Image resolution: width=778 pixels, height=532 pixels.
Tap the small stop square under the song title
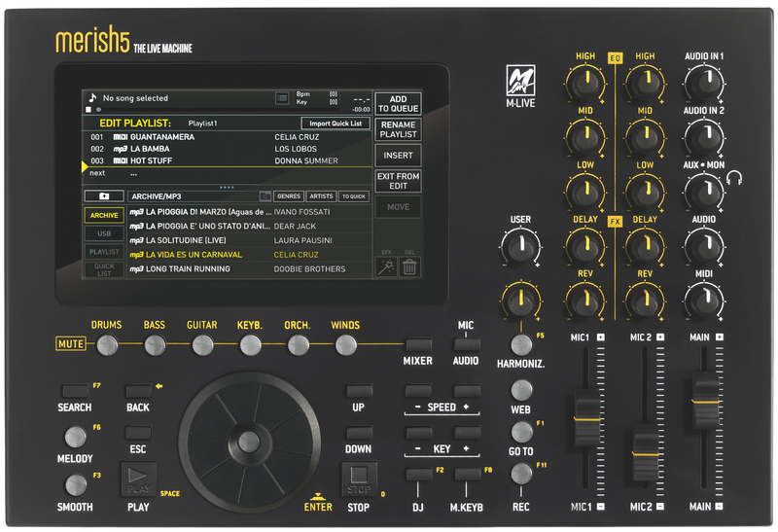(x=88, y=110)
